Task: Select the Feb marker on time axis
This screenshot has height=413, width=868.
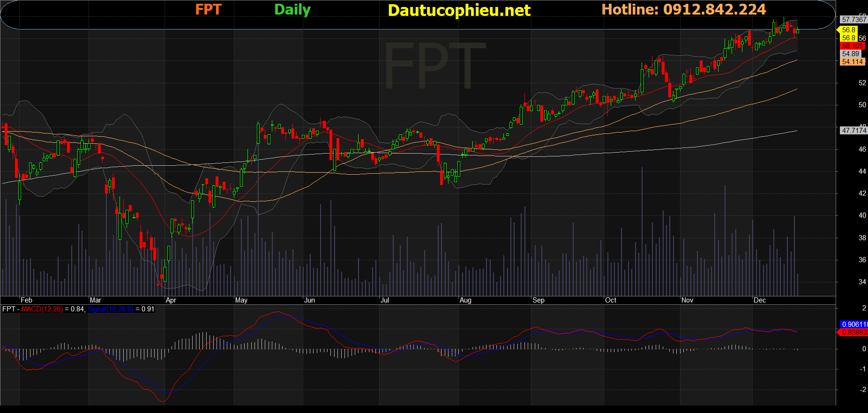Action: (x=26, y=300)
